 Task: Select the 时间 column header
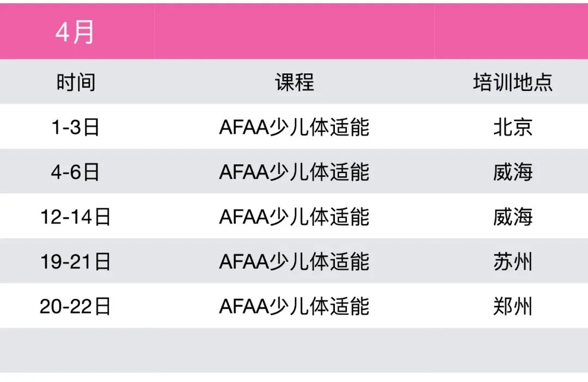tap(76, 83)
